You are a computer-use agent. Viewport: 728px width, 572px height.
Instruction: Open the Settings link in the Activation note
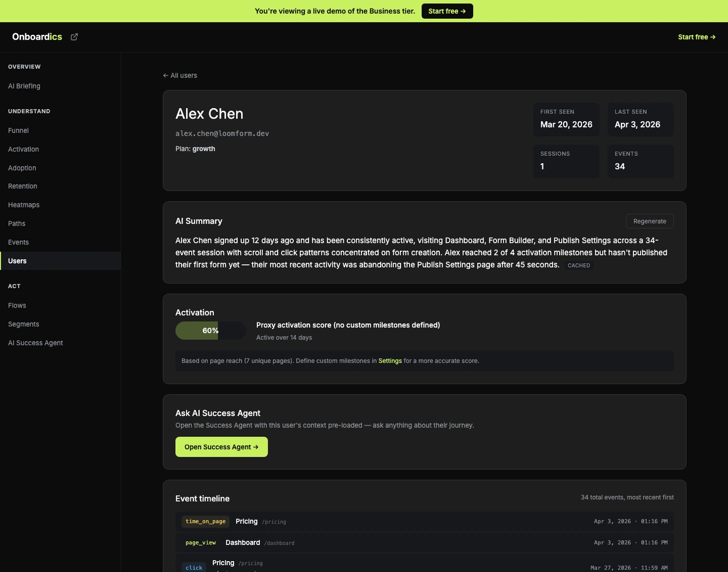click(x=390, y=360)
